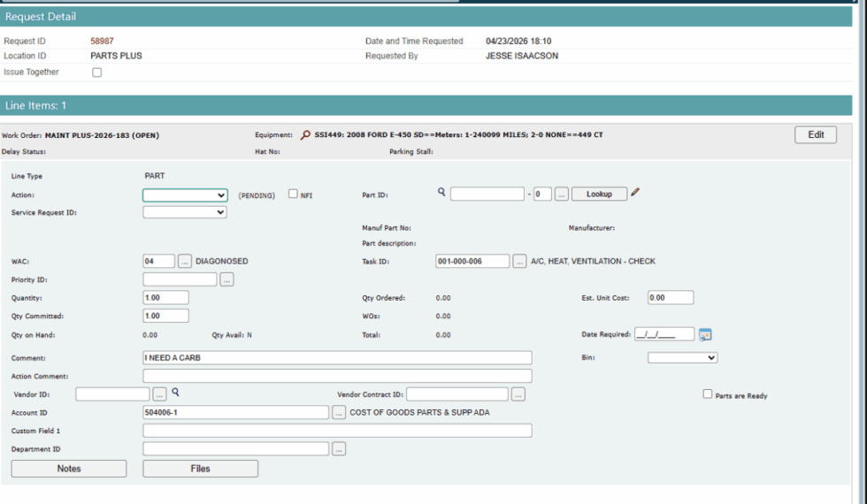Click the text JESSE ISAACSON
Screen dimensions: 867x504
(521, 56)
